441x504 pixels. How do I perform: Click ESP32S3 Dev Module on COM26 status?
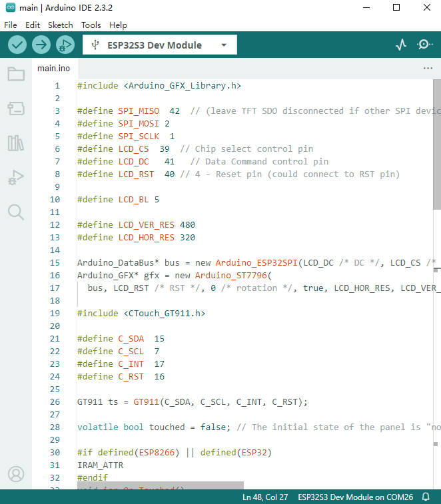pyautogui.click(x=356, y=497)
